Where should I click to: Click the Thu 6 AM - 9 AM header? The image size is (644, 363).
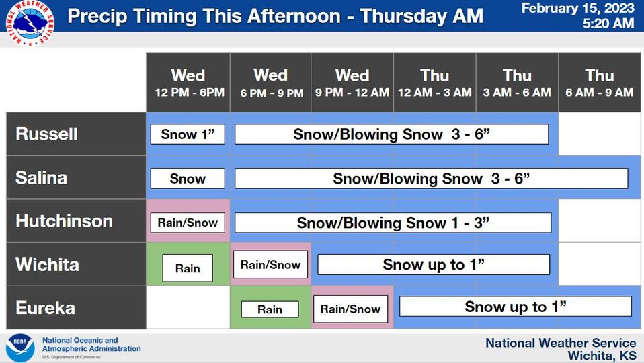(600, 83)
